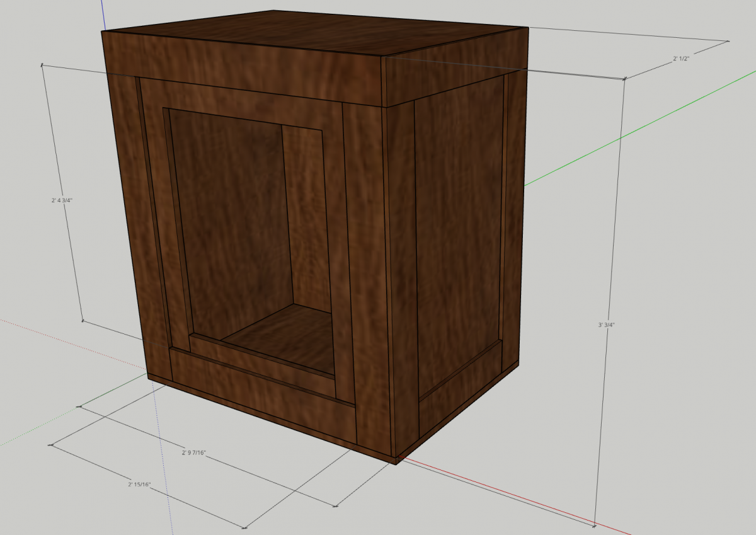This screenshot has width=756, height=535.
Task: Select the 2' 1/2" dimension label
Action: (x=681, y=59)
